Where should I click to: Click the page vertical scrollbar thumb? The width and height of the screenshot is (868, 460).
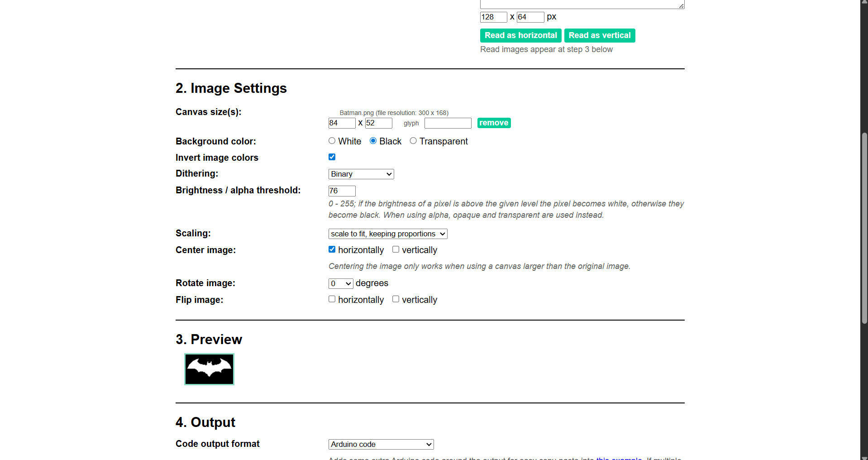[864, 228]
